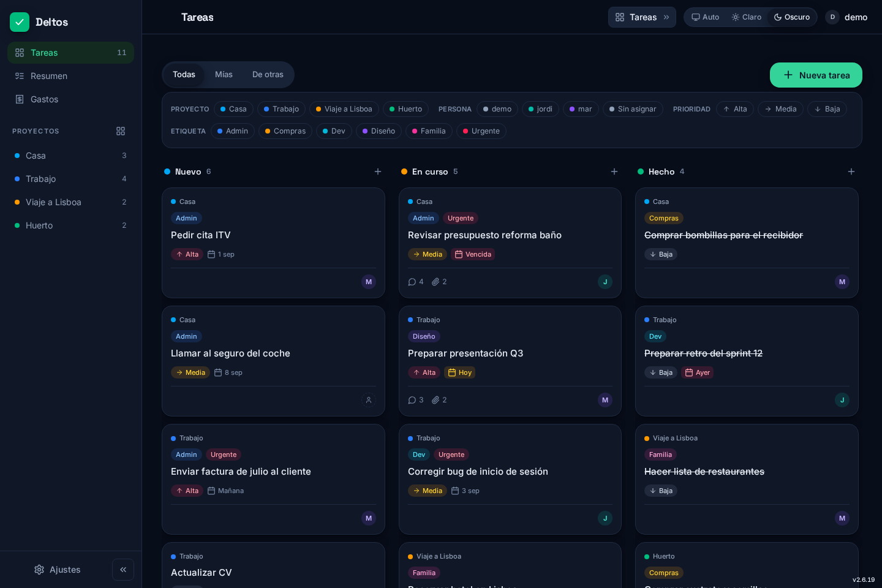This screenshot has height=588, width=882.
Task: Click the Deltos checkmark logo
Action: point(20,22)
